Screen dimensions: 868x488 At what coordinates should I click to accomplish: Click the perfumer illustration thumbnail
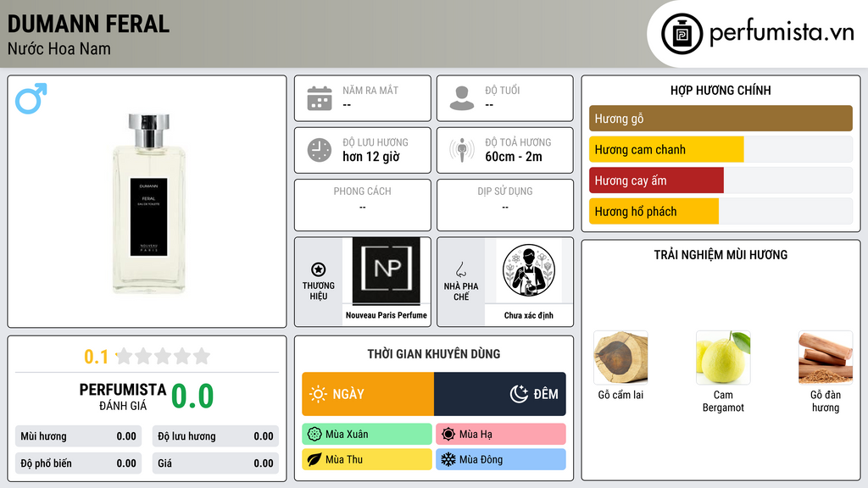click(529, 270)
